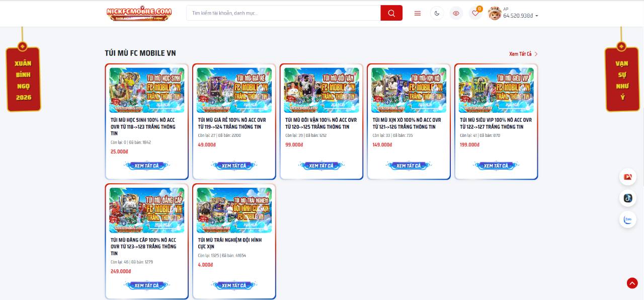Click the red search magnifier button
The image size is (644, 300).
[x=391, y=13]
